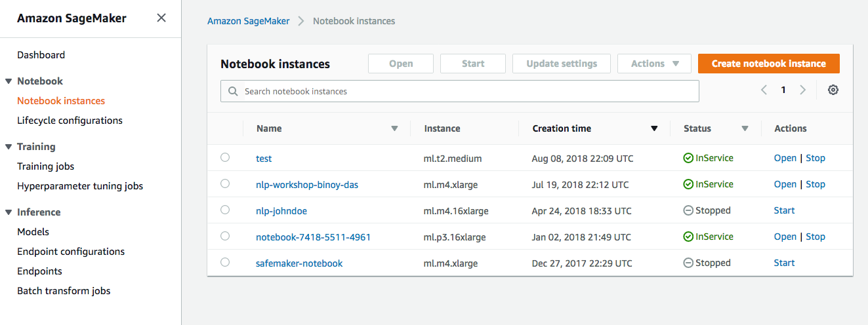Click Update settings button
The width and height of the screenshot is (868, 325).
tap(562, 64)
